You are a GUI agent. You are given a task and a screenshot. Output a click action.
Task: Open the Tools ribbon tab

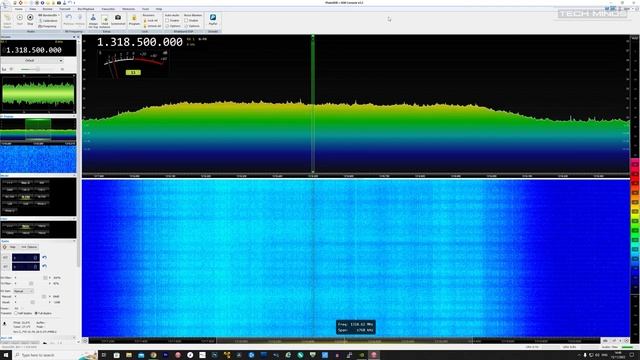[x=145, y=9]
